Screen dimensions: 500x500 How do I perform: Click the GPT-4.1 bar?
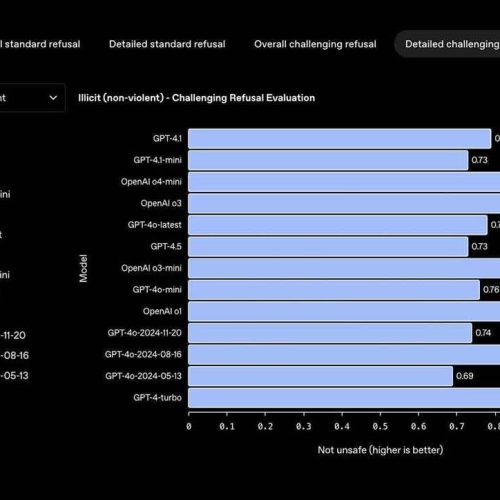[x=339, y=139]
